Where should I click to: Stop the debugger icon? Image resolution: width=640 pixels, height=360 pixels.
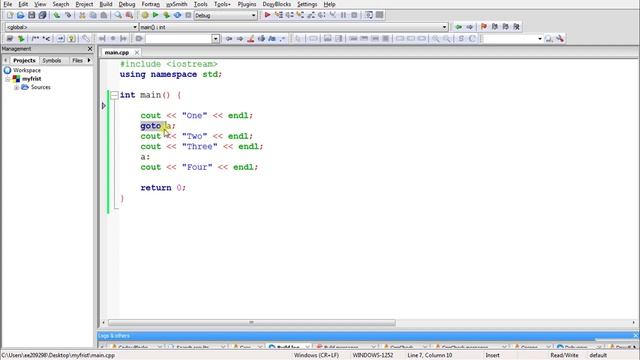[354, 15]
